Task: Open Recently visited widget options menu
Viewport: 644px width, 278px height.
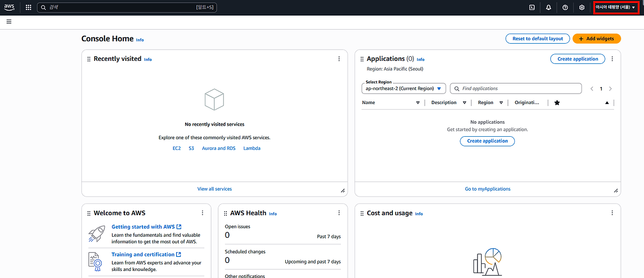Action: click(339, 59)
